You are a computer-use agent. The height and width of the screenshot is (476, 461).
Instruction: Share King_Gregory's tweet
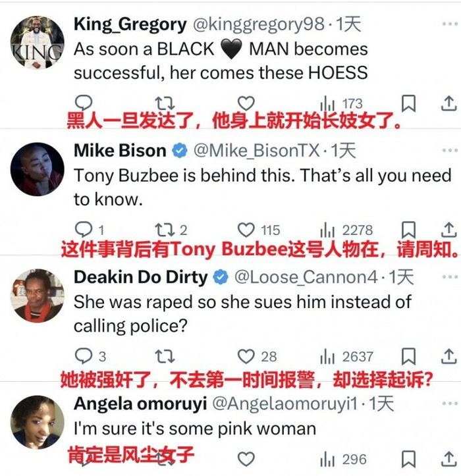pos(449,103)
